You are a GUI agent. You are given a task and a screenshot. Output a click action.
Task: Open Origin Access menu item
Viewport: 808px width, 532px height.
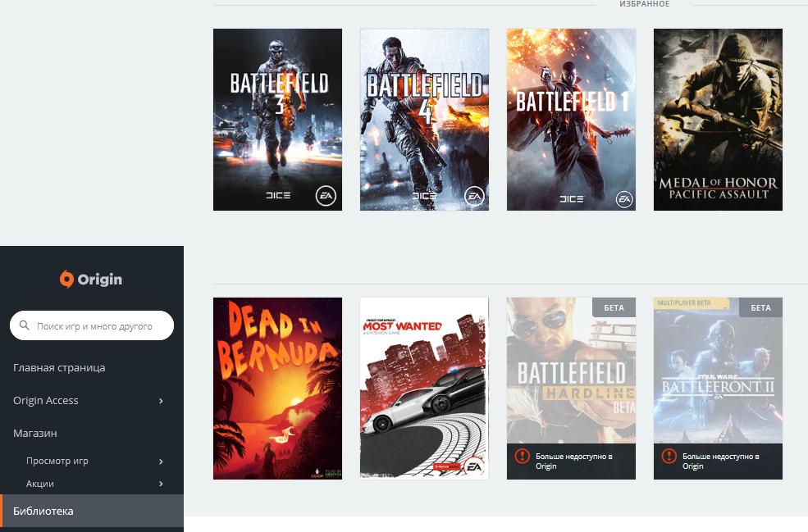click(x=46, y=401)
